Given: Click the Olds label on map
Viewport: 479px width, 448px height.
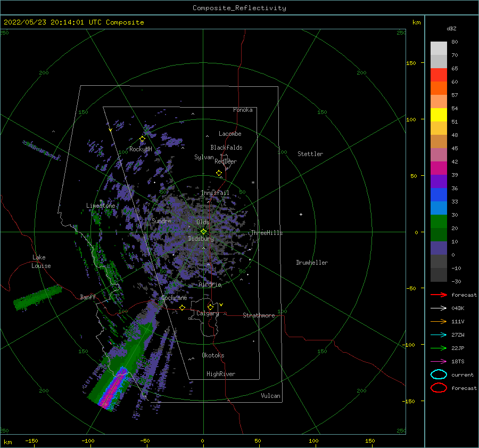Looking at the screenshot, I should [x=203, y=222].
